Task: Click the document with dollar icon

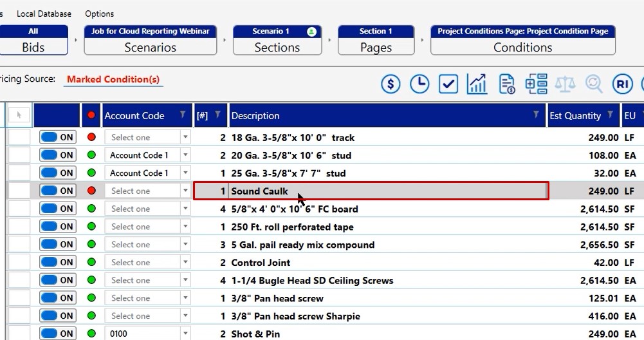Action: point(507,84)
